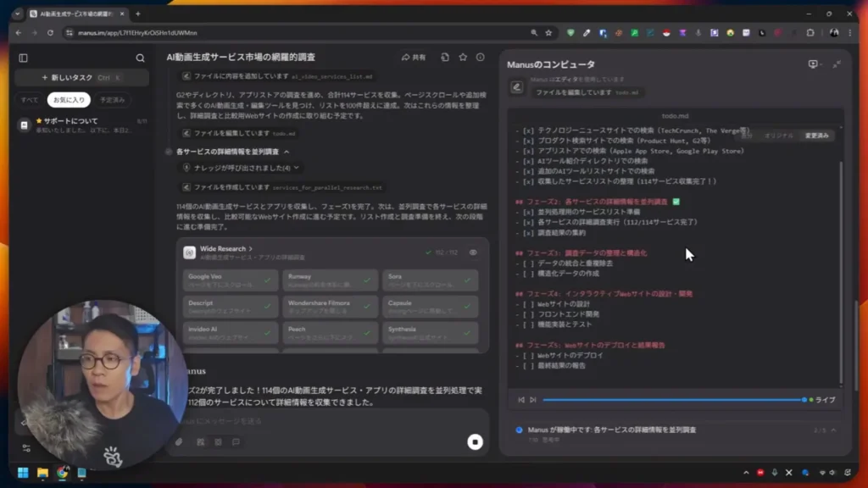Open the Google Veo research card
This screenshot has width=868, height=488.
pos(230,280)
